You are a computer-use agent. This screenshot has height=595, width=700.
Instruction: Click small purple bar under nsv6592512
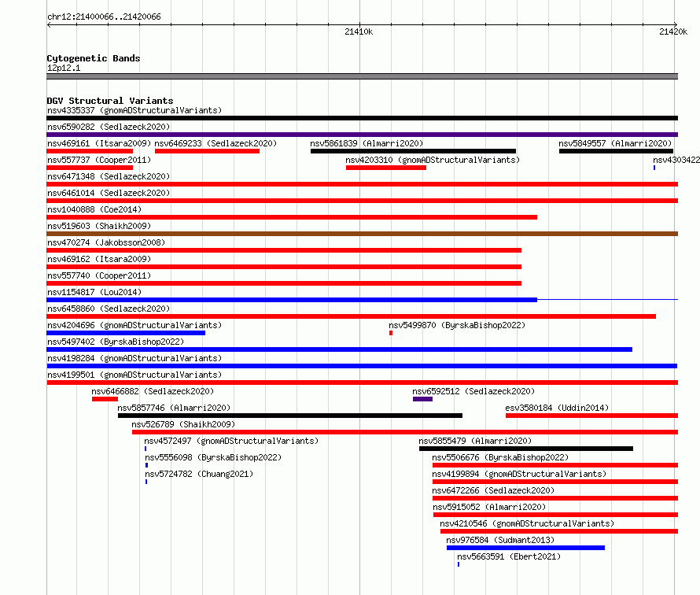pos(423,399)
